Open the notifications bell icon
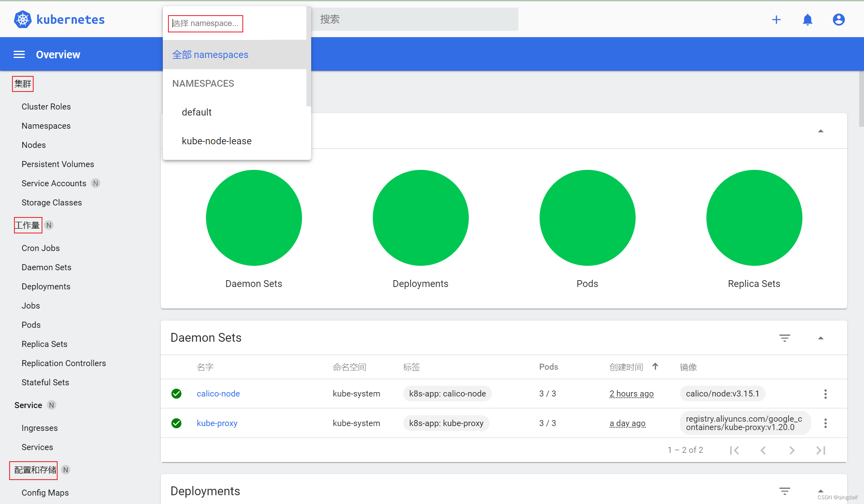864x504 pixels. pos(808,20)
